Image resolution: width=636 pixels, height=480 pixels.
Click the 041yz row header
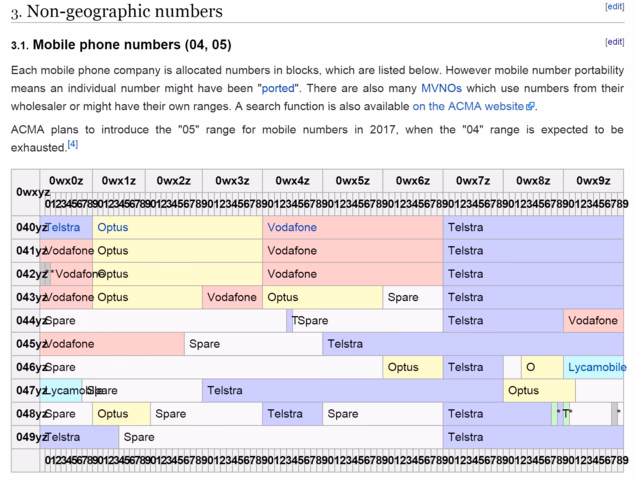pos(26,251)
